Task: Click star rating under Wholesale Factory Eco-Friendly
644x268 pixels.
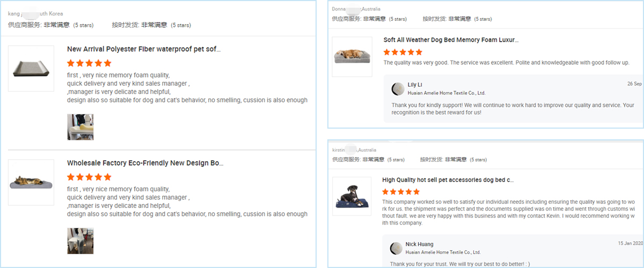Action: coord(89,177)
